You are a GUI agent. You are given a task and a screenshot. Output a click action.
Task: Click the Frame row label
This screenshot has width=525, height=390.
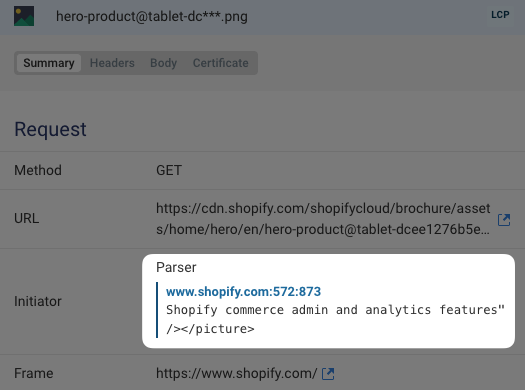(33, 373)
